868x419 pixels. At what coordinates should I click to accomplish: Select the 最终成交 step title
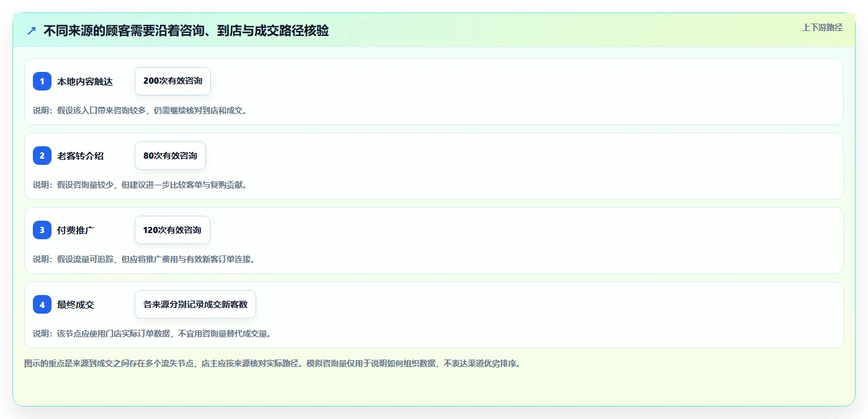click(76, 304)
